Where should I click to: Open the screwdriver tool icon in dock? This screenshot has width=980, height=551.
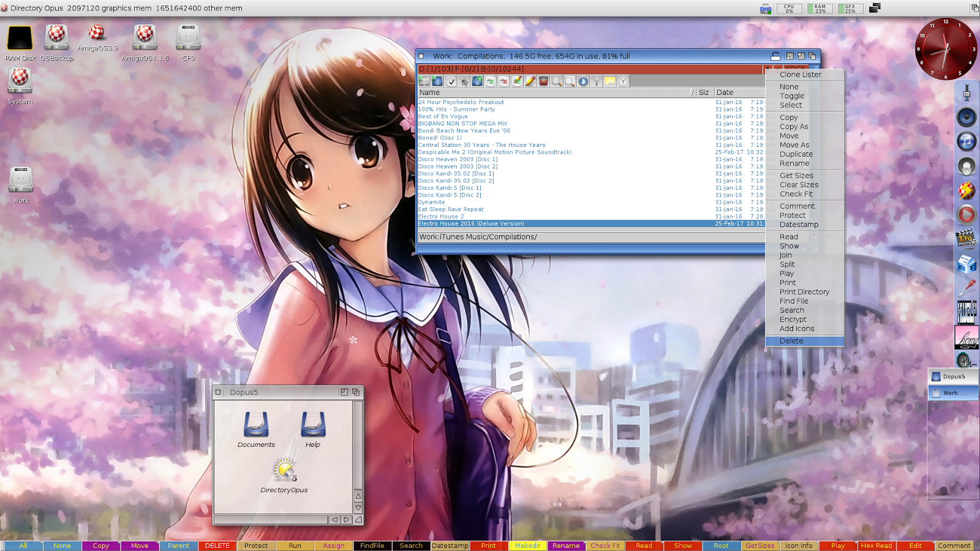[967, 287]
